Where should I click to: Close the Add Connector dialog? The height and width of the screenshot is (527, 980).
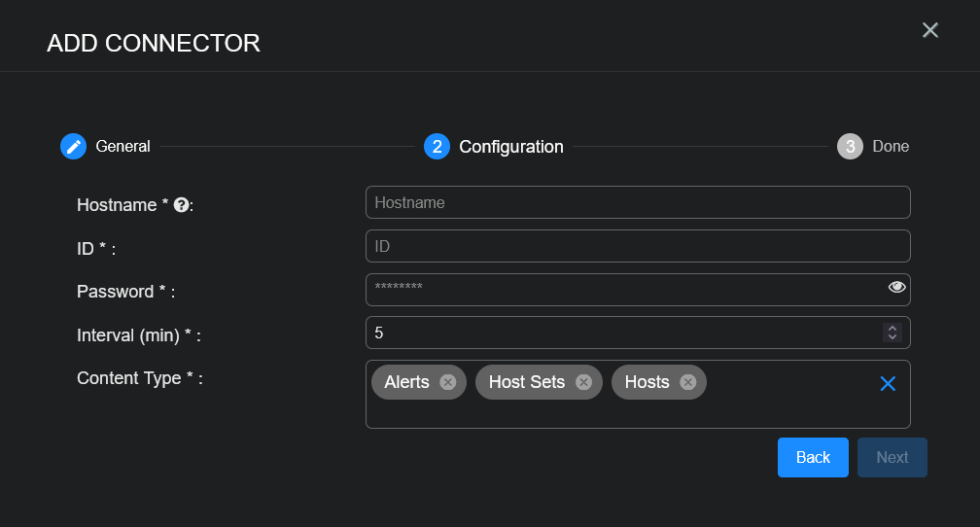point(930,30)
